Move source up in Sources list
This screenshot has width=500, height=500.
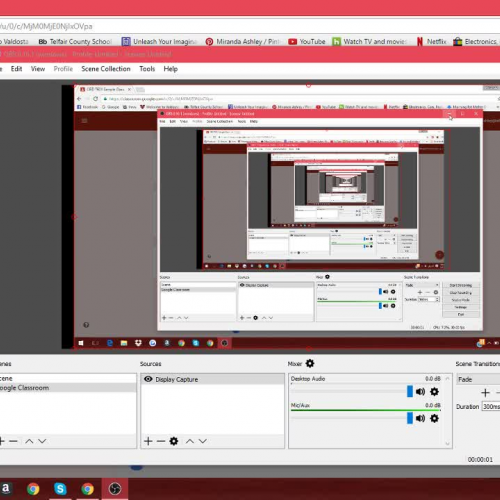[x=190, y=441]
